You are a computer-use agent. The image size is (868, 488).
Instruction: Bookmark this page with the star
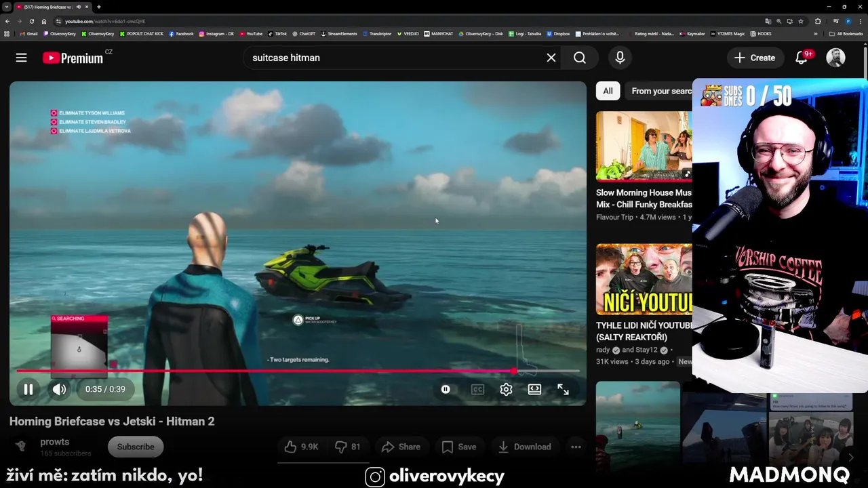801,21
